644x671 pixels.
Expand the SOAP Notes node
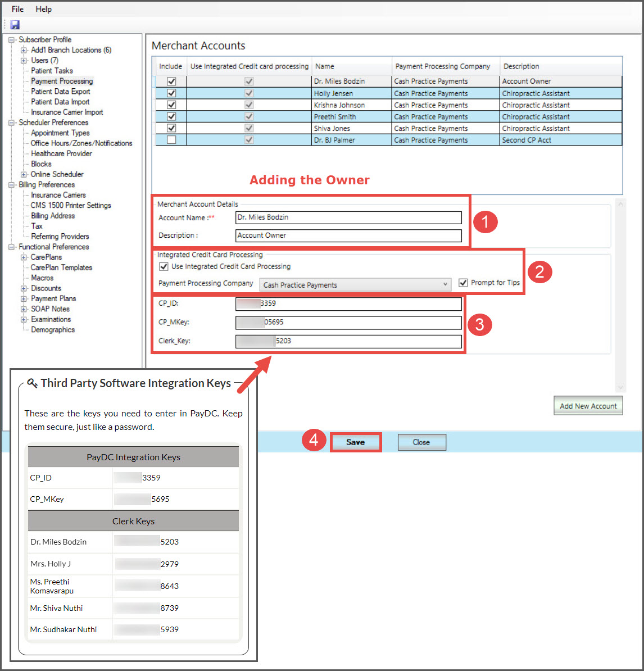24,309
